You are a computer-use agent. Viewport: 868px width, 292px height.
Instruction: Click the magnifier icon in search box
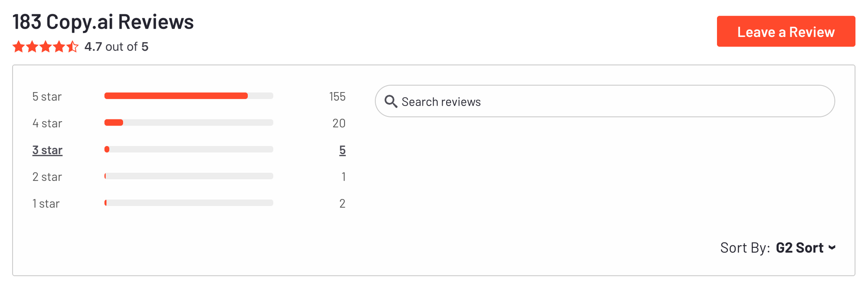(391, 102)
